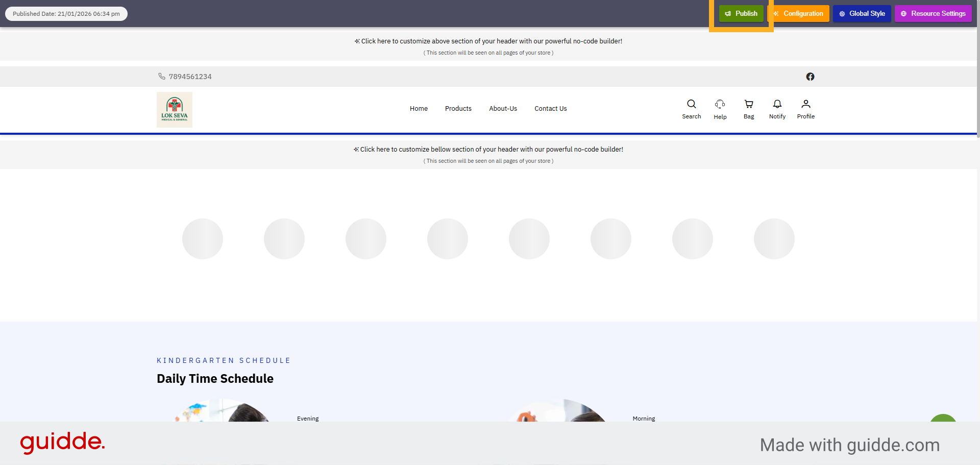Open the Products menu item

click(x=458, y=108)
